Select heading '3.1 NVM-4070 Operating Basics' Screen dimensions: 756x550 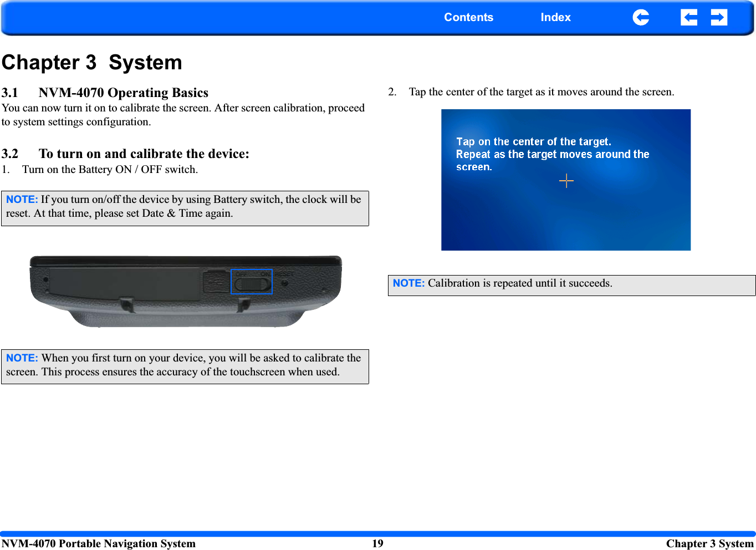click(x=105, y=93)
